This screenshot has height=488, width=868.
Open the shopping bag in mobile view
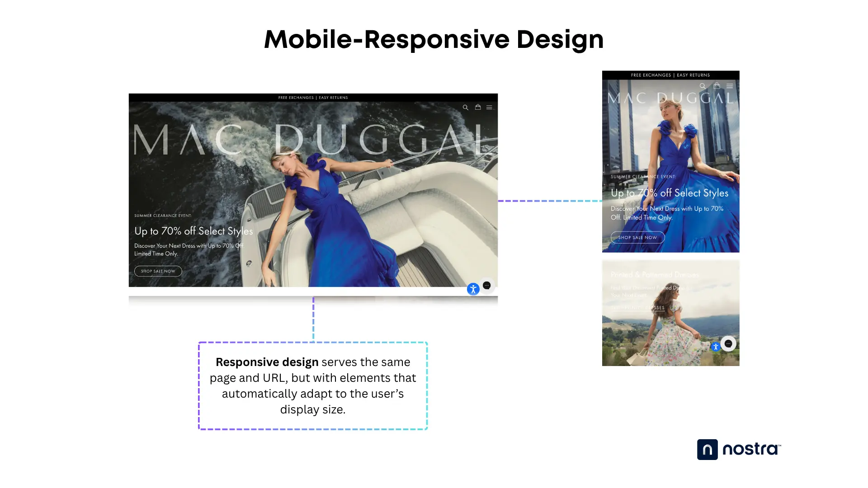(x=717, y=85)
